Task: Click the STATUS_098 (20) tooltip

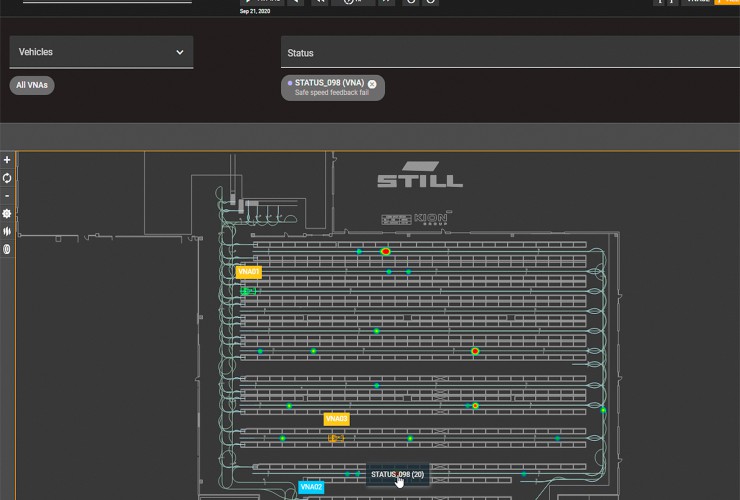Action: point(397,474)
